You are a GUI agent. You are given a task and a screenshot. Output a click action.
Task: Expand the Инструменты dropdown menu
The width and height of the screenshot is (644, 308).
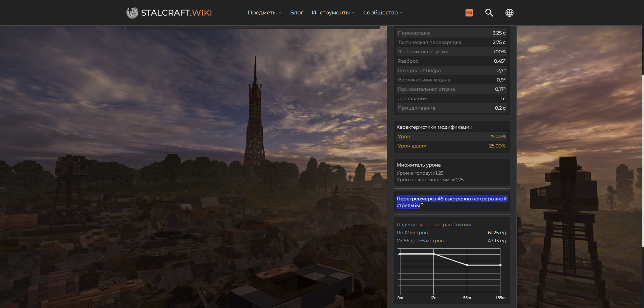pyautogui.click(x=333, y=13)
